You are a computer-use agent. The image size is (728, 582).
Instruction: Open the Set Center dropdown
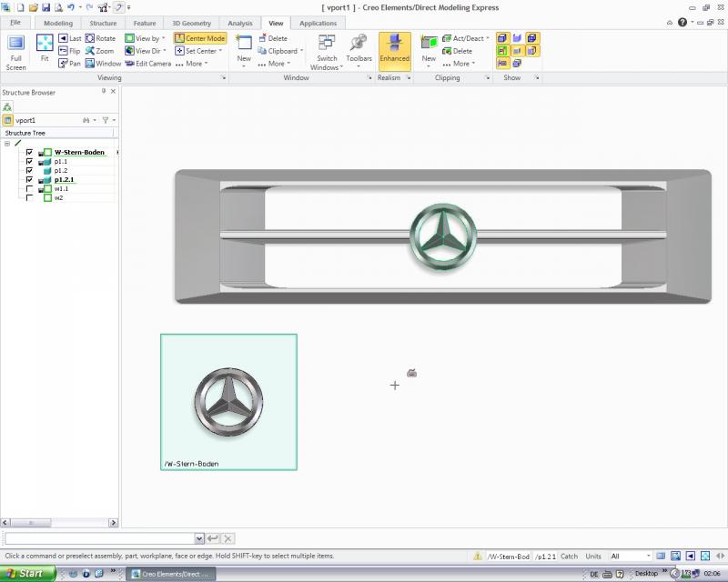198,51
